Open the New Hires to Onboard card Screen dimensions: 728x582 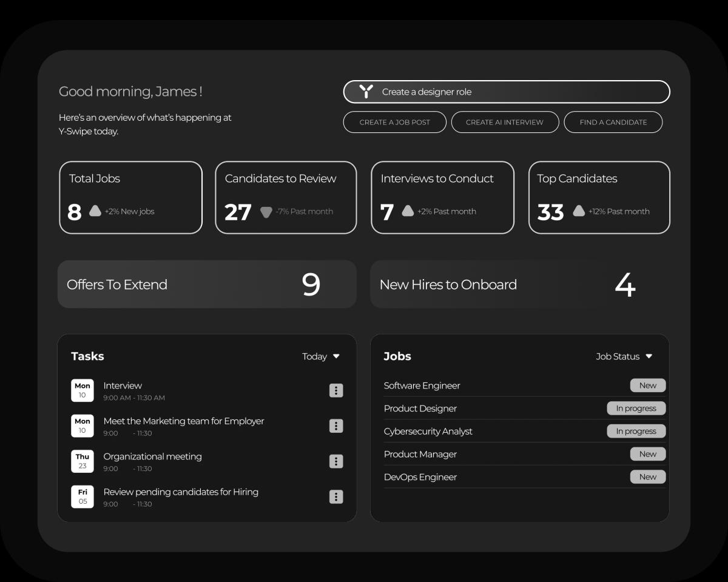tap(519, 284)
